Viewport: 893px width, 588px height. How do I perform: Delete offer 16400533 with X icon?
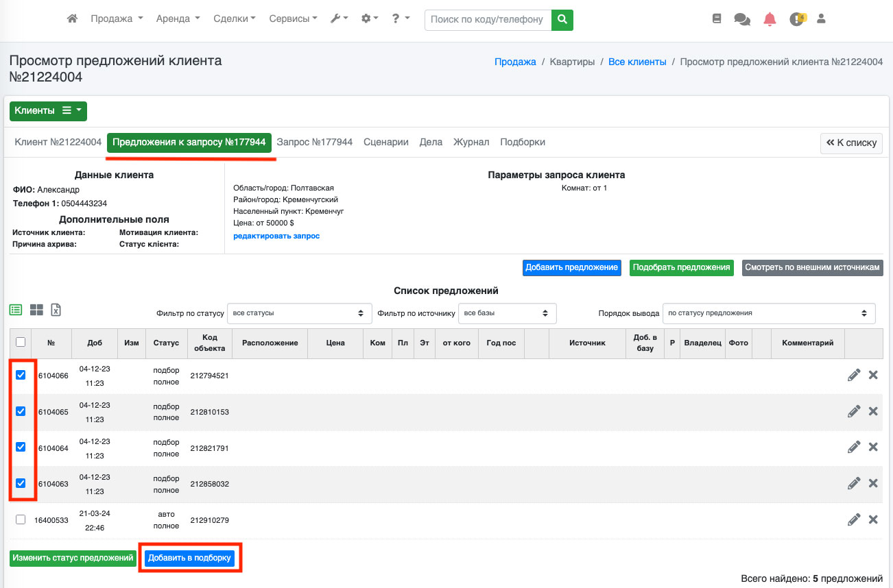click(873, 519)
